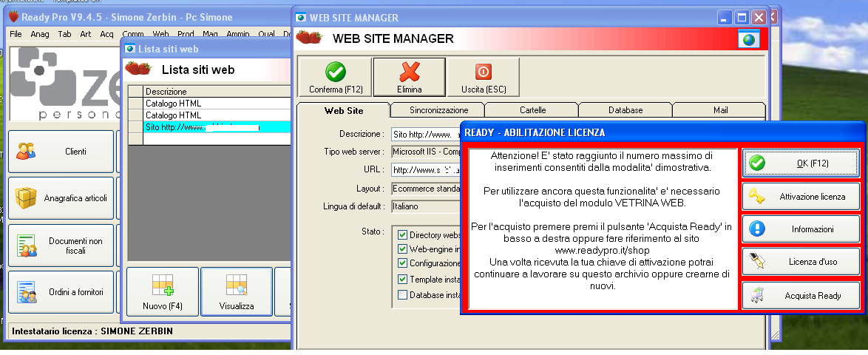Open Anagrafica articoli in main window
The width and height of the screenshot is (868, 355).
[61, 197]
